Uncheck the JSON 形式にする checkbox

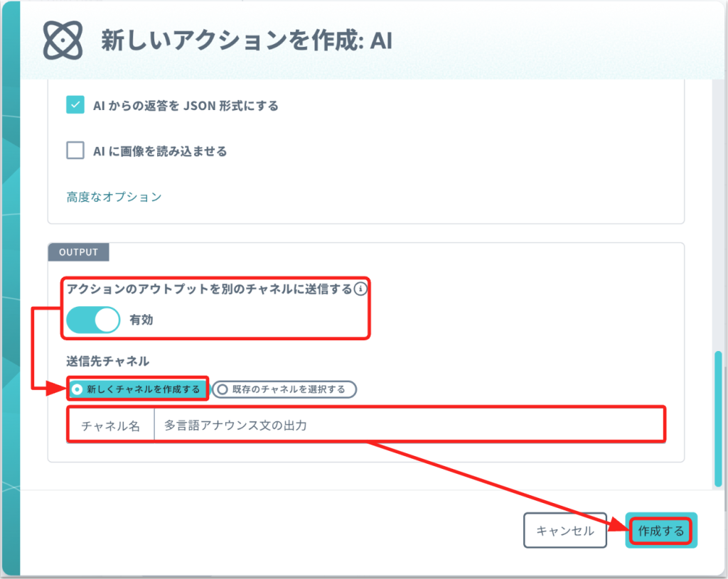[x=75, y=106]
